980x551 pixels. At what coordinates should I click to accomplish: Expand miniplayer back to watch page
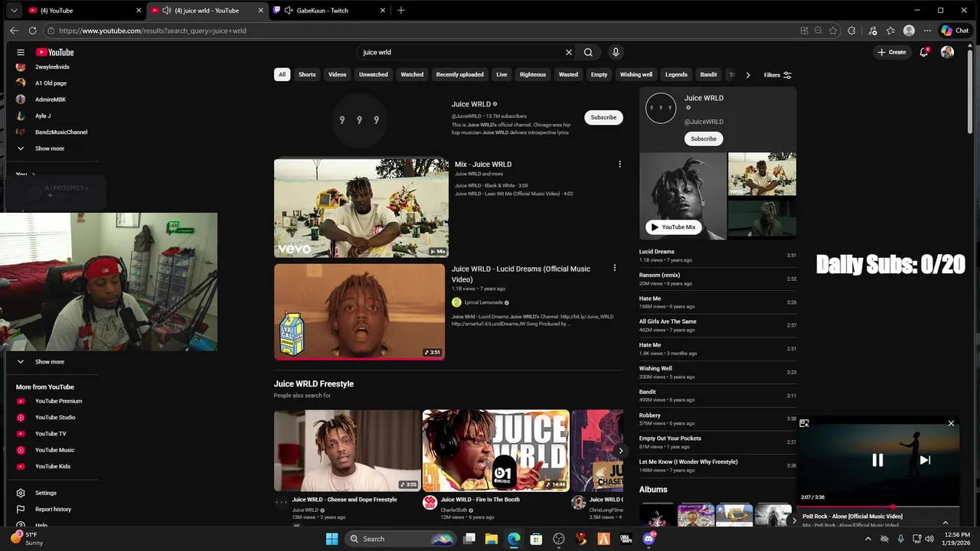(804, 423)
